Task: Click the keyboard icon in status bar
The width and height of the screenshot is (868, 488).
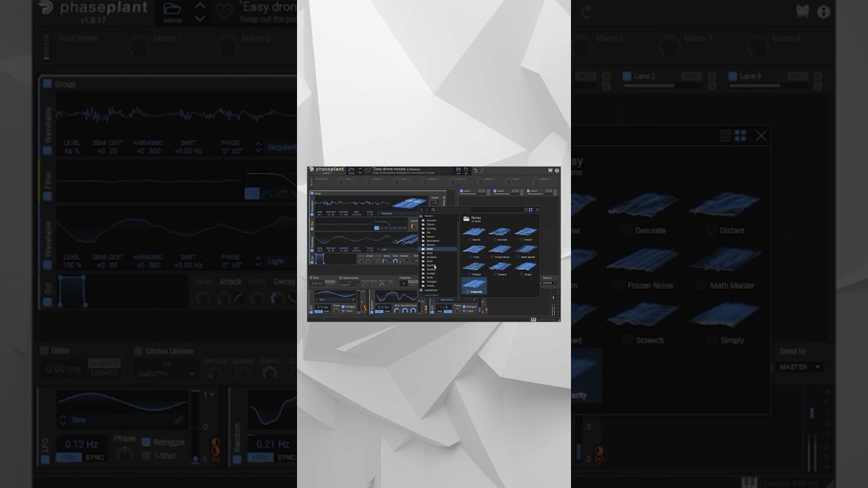Action: click(534, 320)
